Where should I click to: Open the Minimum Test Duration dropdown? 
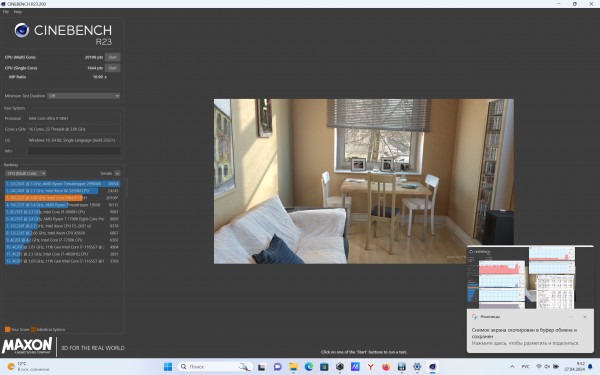click(x=83, y=96)
